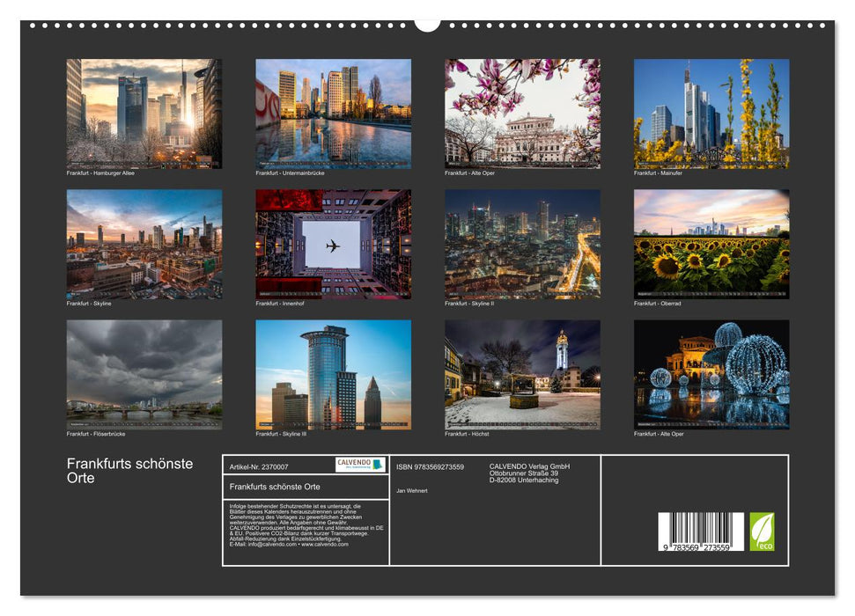Click the large title 'Frankfurts schönste Orte'
Screen dimensions: 855x616
(x=129, y=471)
